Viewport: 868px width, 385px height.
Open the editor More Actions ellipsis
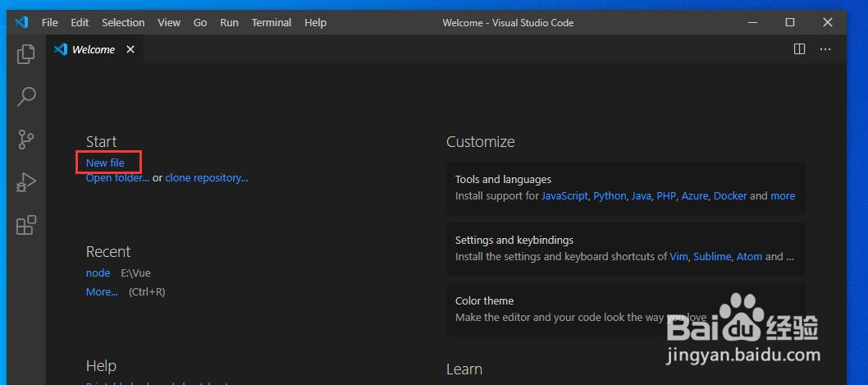tap(825, 49)
